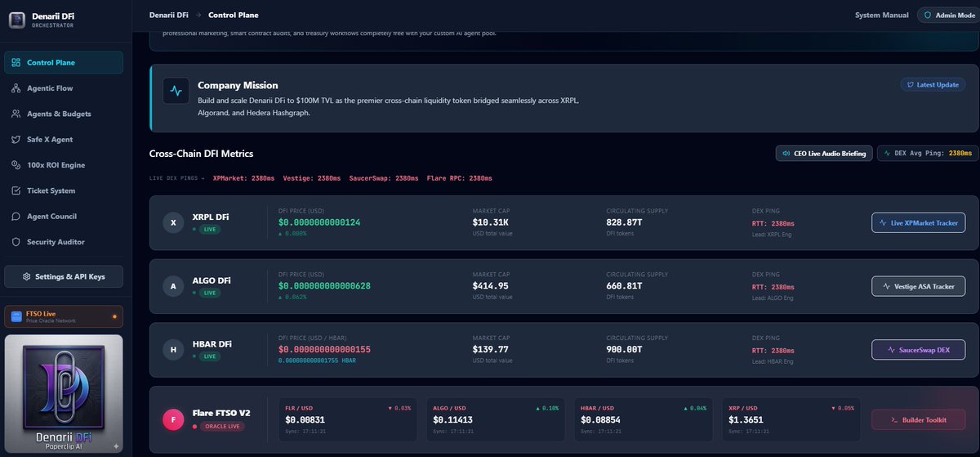The width and height of the screenshot is (980, 457).
Task: Click Control Plane breadcrumb text
Action: [x=234, y=15]
